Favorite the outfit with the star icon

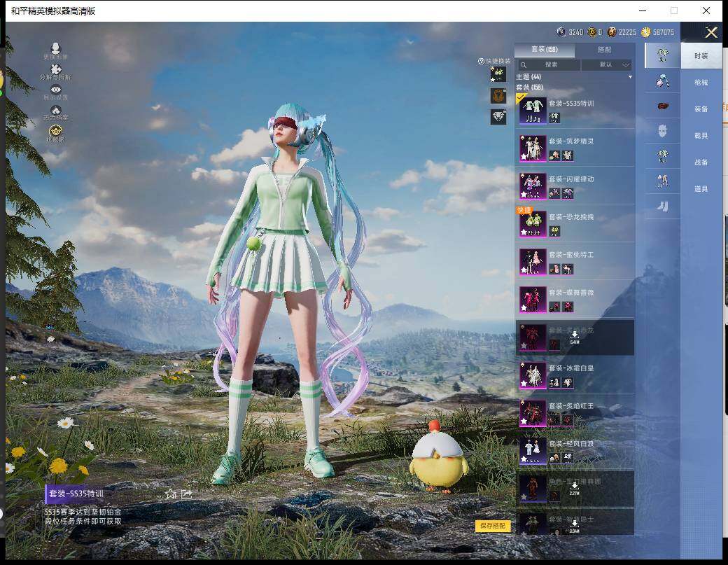(x=171, y=494)
